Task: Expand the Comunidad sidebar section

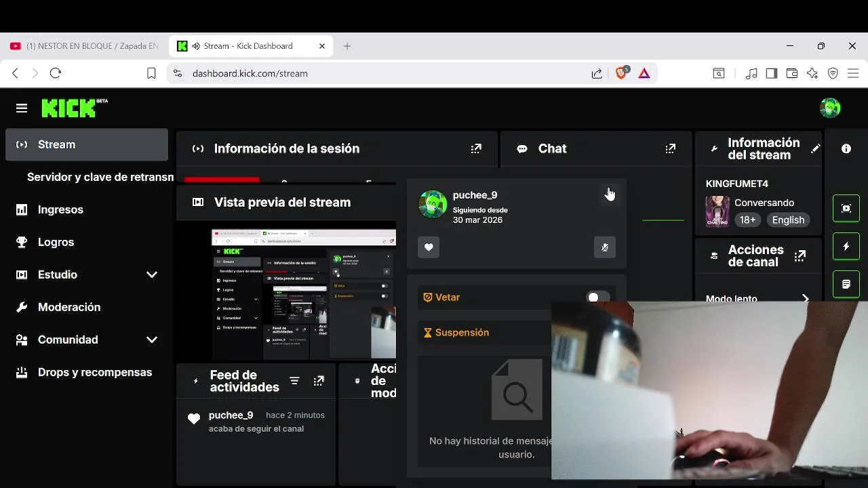Action: coord(152,340)
